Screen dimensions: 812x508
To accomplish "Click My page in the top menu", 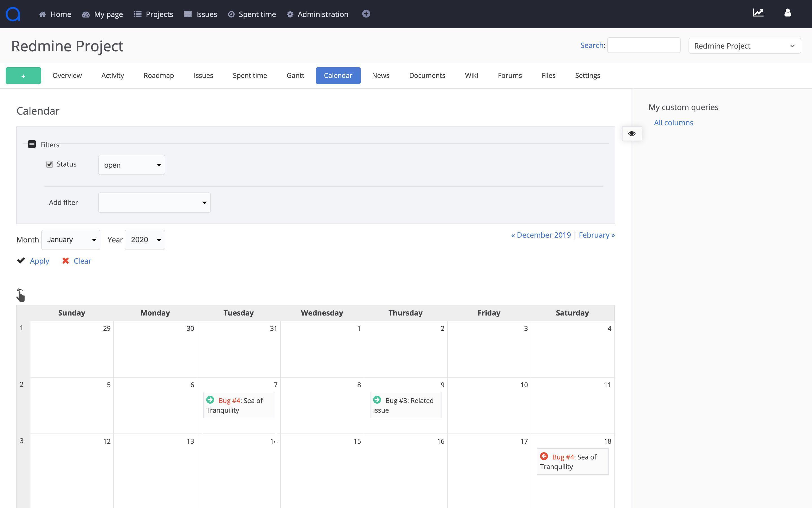I will 108,14.
